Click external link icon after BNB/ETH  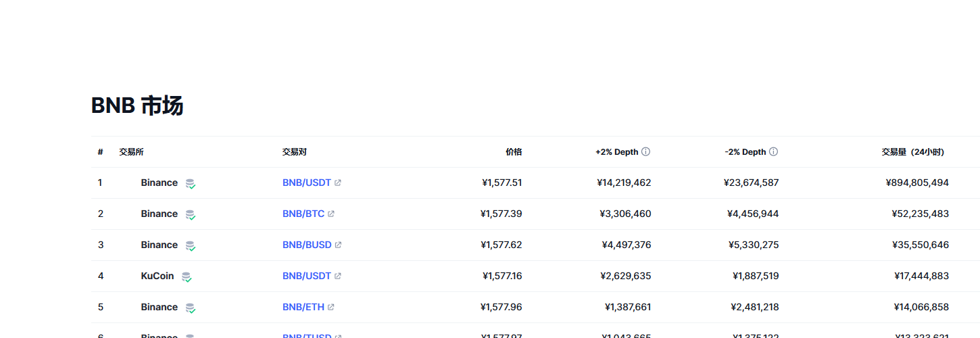click(x=330, y=308)
